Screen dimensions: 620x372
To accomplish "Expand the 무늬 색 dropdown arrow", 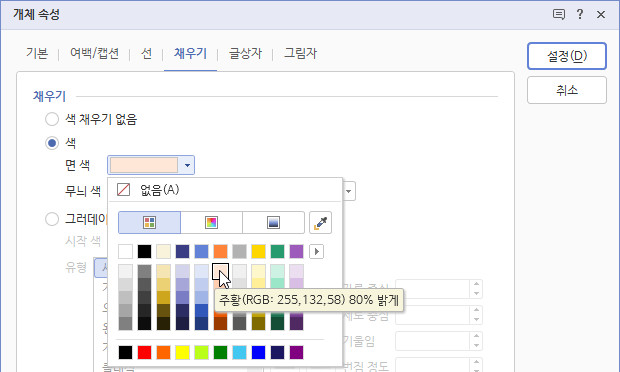I will 348,191.
